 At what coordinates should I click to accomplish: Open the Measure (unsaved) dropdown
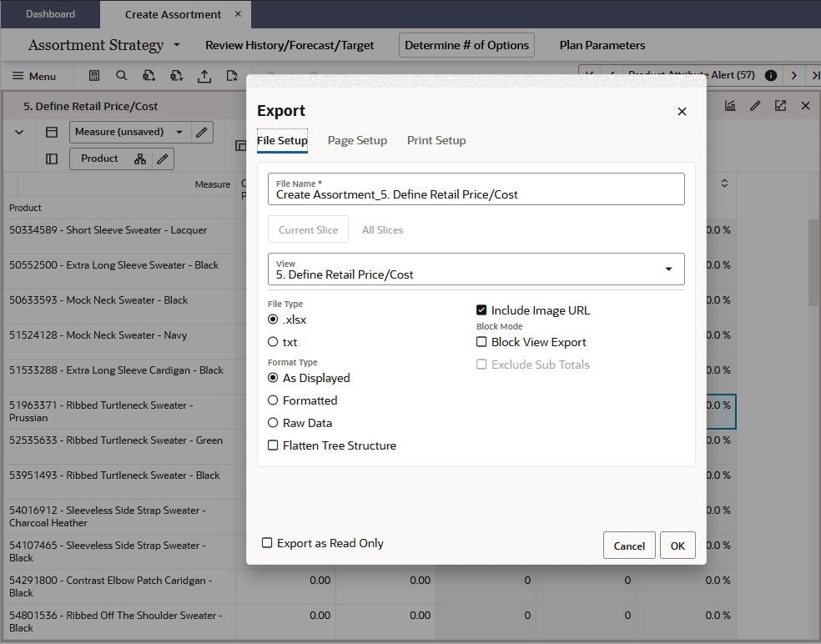179,132
